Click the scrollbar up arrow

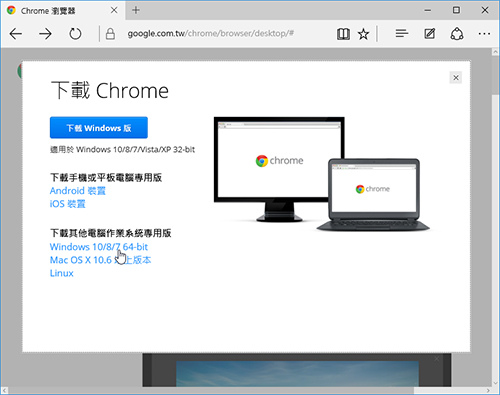[495, 52]
